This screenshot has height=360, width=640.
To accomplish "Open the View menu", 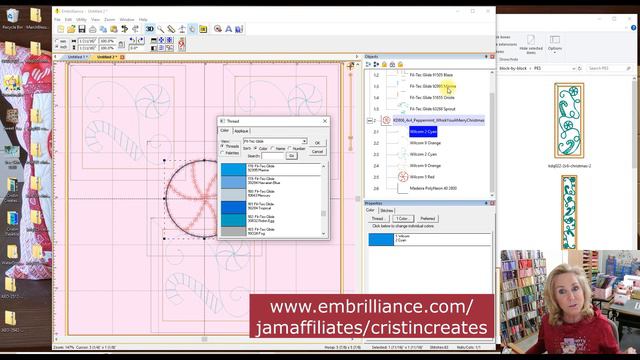I will pos(96,20).
